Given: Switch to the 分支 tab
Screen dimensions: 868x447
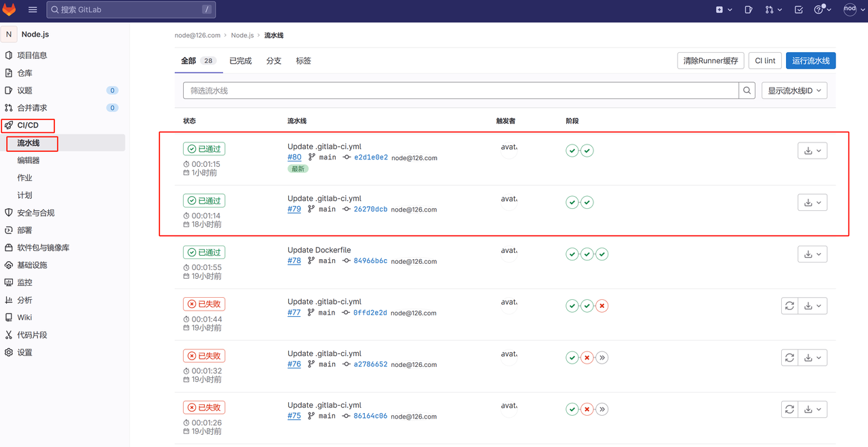Looking at the screenshot, I should (x=273, y=61).
